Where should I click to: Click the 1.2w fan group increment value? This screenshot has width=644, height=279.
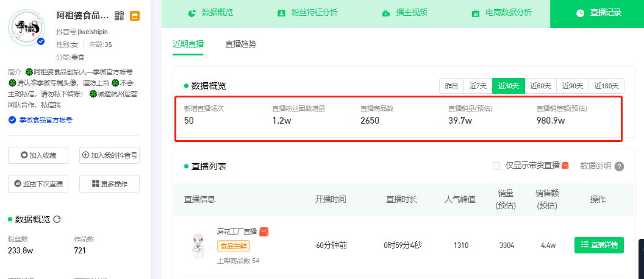(x=281, y=121)
